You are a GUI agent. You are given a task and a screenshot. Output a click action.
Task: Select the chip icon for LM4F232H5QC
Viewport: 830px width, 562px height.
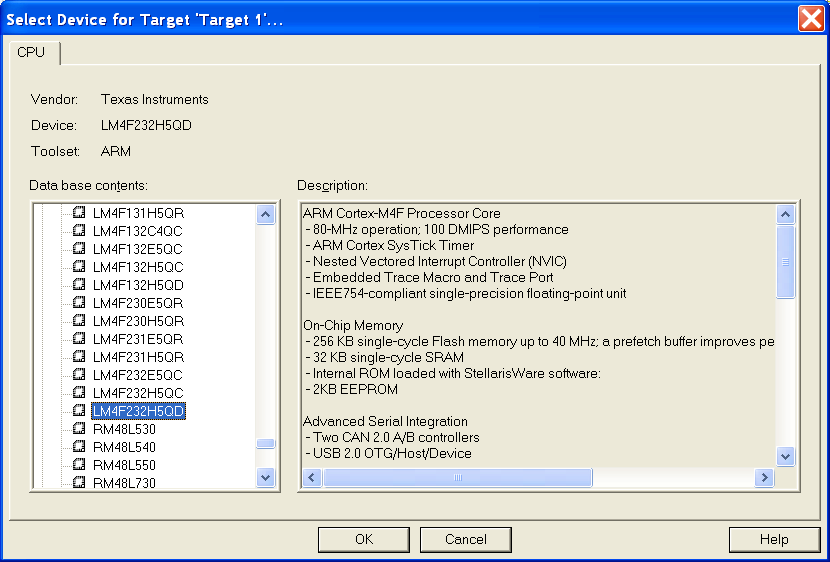point(79,393)
